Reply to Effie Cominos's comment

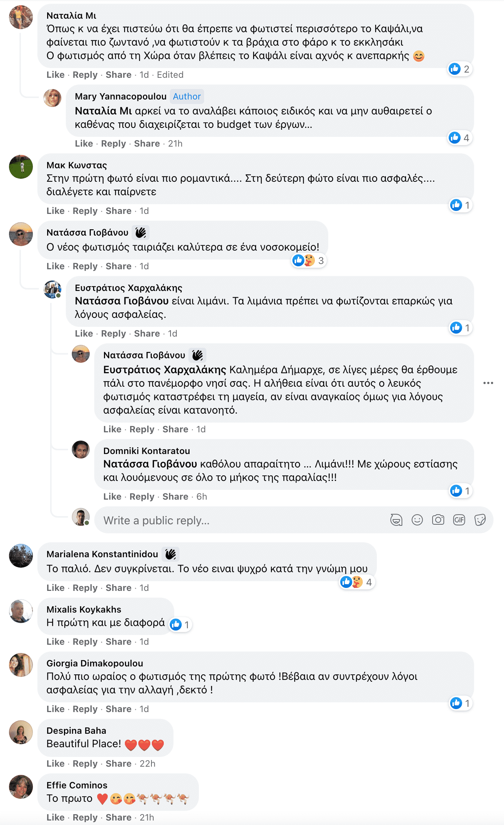coord(85,818)
